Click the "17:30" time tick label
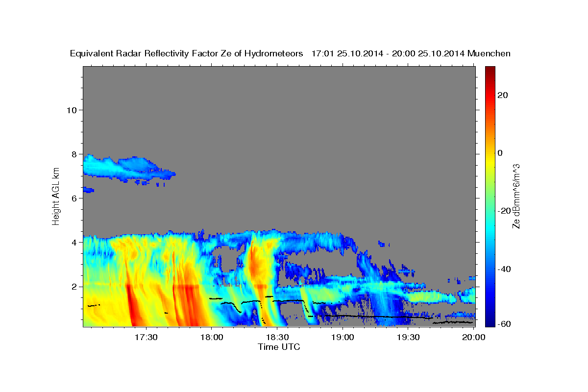The width and height of the screenshot is (588, 392). (146, 338)
